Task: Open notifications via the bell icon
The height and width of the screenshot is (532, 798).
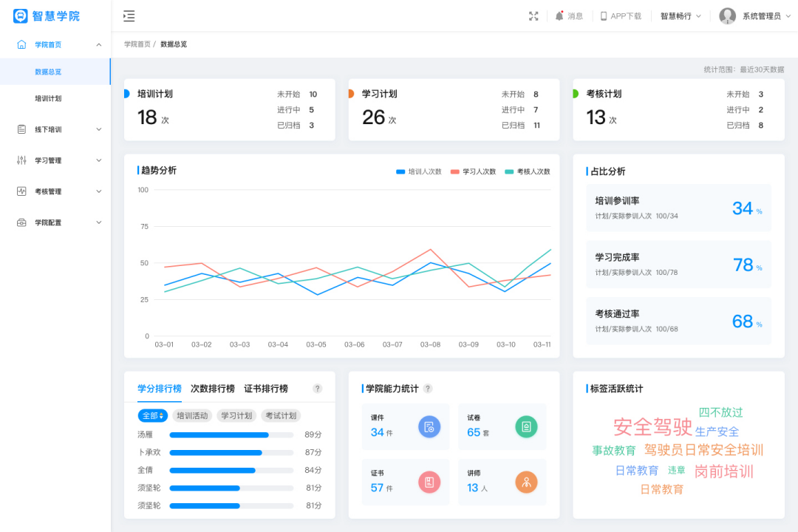Action: coord(559,16)
